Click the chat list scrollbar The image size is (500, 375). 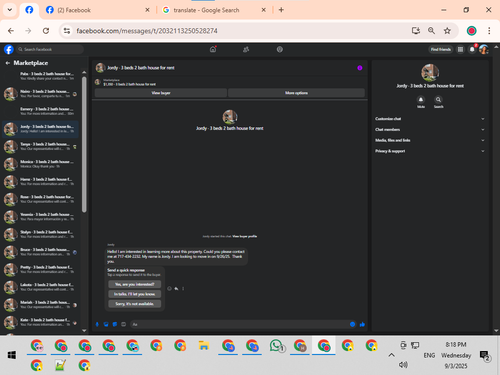pyautogui.click(x=84, y=145)
